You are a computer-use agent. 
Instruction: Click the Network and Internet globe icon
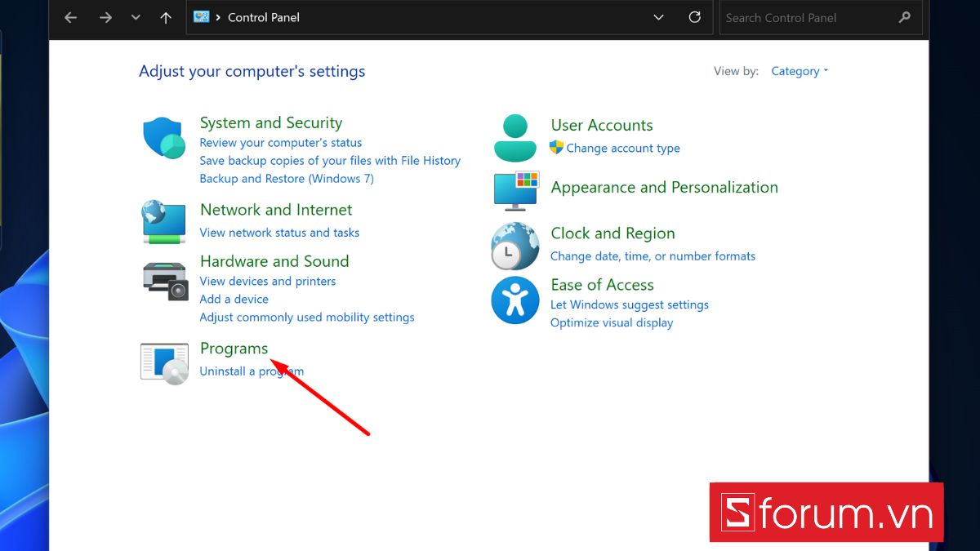point(164,222)
